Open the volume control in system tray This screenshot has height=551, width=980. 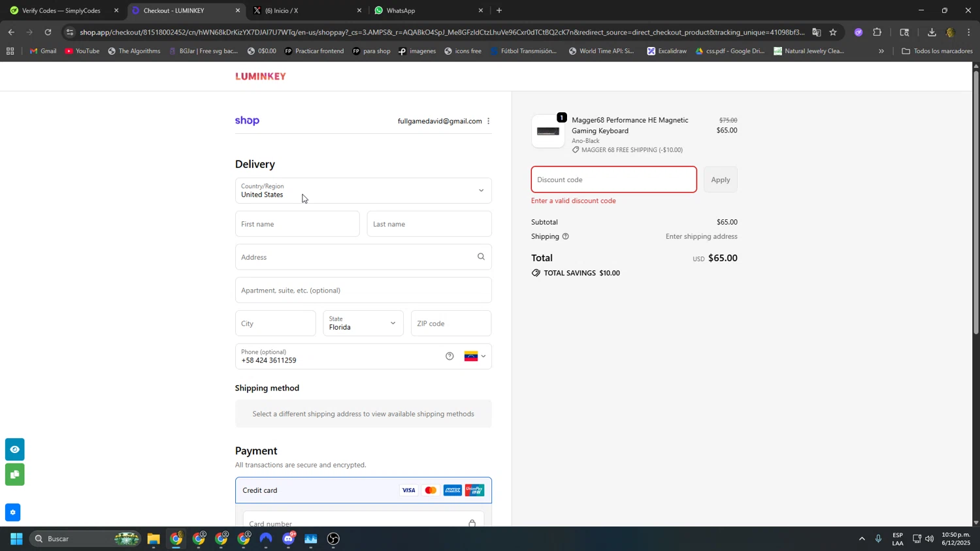(929, 539)
